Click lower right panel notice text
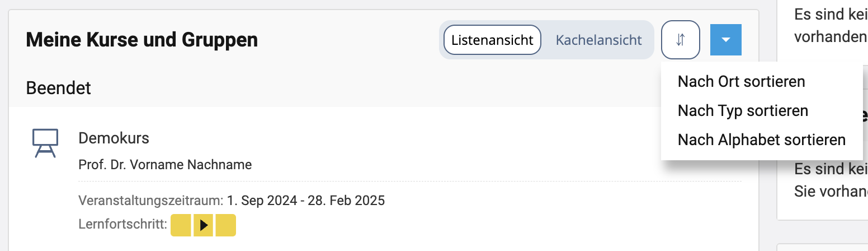 830,179
